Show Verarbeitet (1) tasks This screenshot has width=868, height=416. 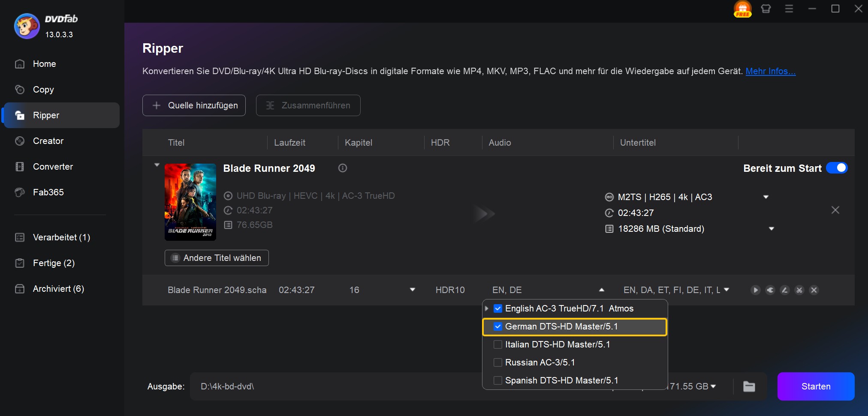61,237
